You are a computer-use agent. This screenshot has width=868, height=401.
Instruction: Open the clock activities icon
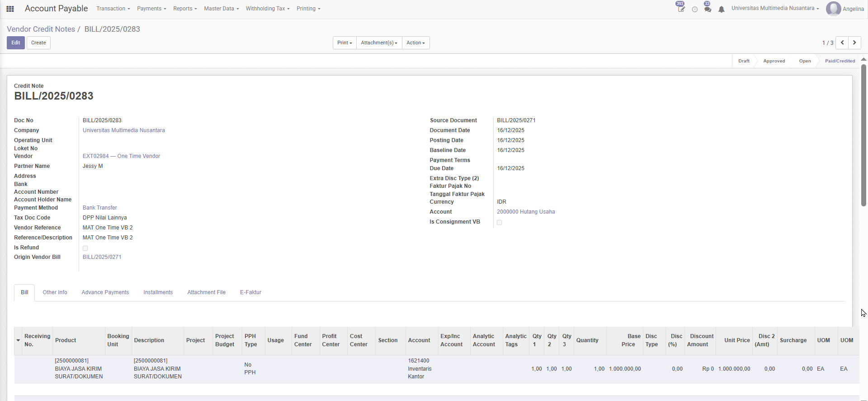pos(695,9)
